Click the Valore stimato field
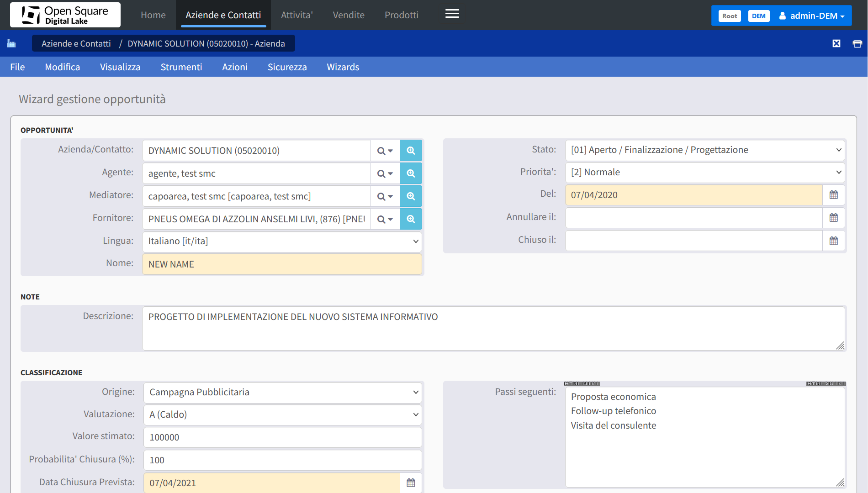This screenshot has width=868, height=493. 283,437
